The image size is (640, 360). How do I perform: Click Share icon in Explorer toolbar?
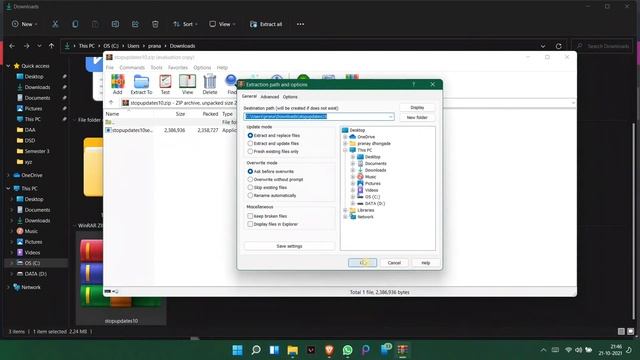[135, 24]
